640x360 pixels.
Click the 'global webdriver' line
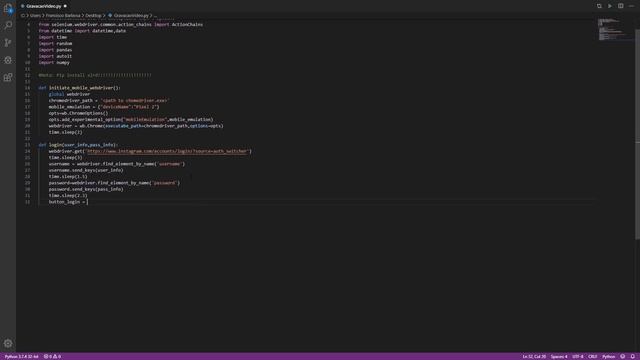pyautogui.click(x=69, y=94)
